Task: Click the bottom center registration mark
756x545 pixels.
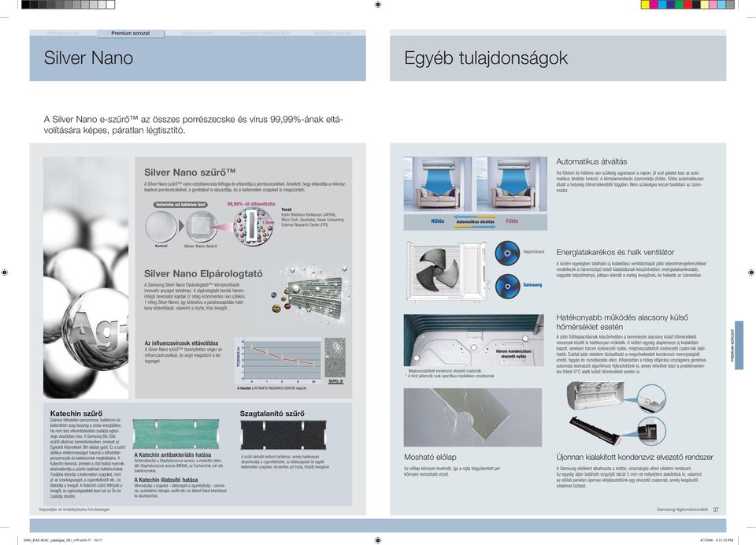Action: click(378, 540)
